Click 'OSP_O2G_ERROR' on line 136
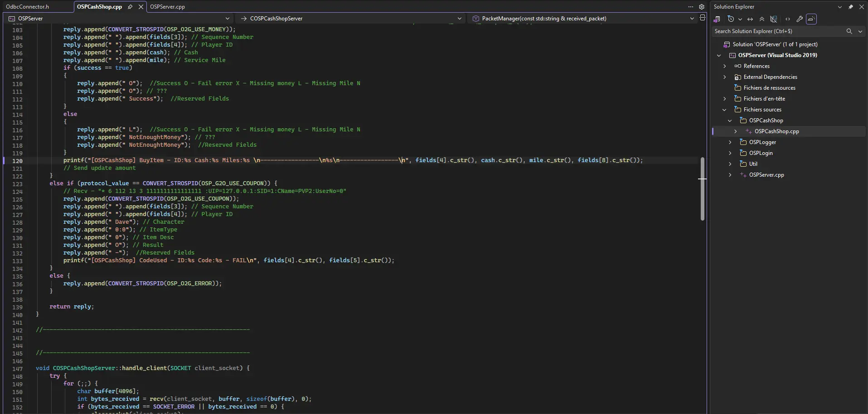Image resolution: width=868 pixels, height=414 pixels. [189, 284]
